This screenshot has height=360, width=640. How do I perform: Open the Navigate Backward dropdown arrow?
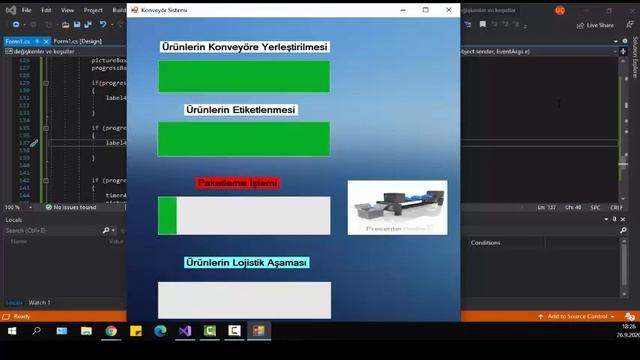(x=24, y=25)
